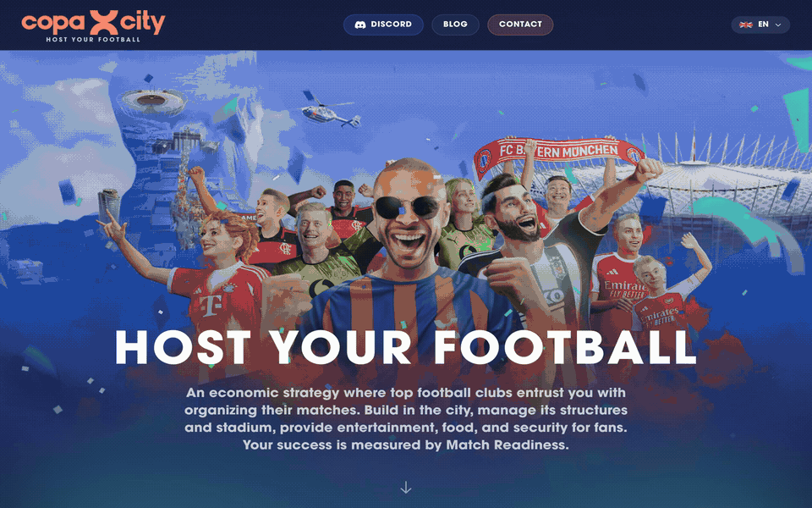Click the HOST YOUR FOOTBALL headline
The height and width of the screenshot is (508, 812).
click(x=406, y=347)
